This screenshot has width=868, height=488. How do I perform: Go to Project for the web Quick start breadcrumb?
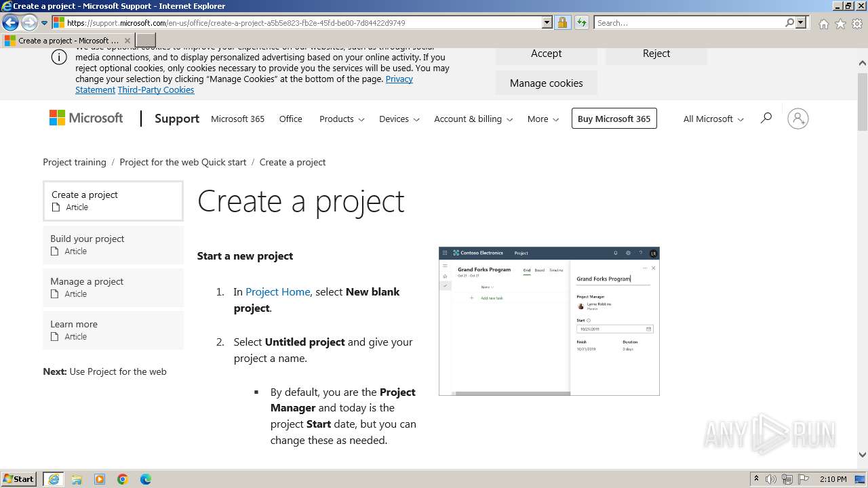click(x=183, y=162)
